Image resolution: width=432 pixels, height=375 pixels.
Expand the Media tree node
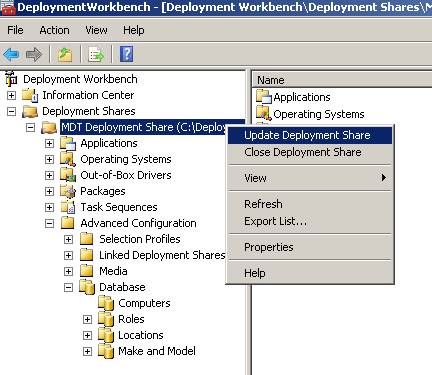68,271
